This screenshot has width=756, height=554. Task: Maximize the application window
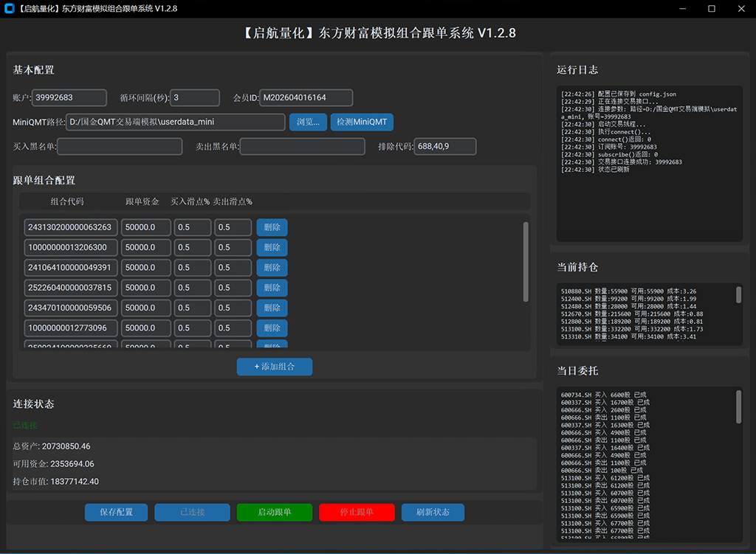(712, 9)
